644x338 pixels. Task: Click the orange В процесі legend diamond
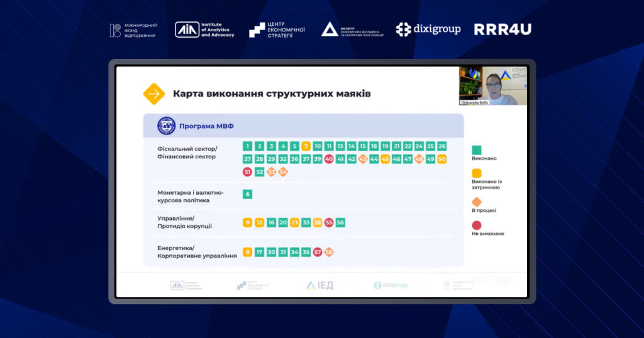coord(477,202)
